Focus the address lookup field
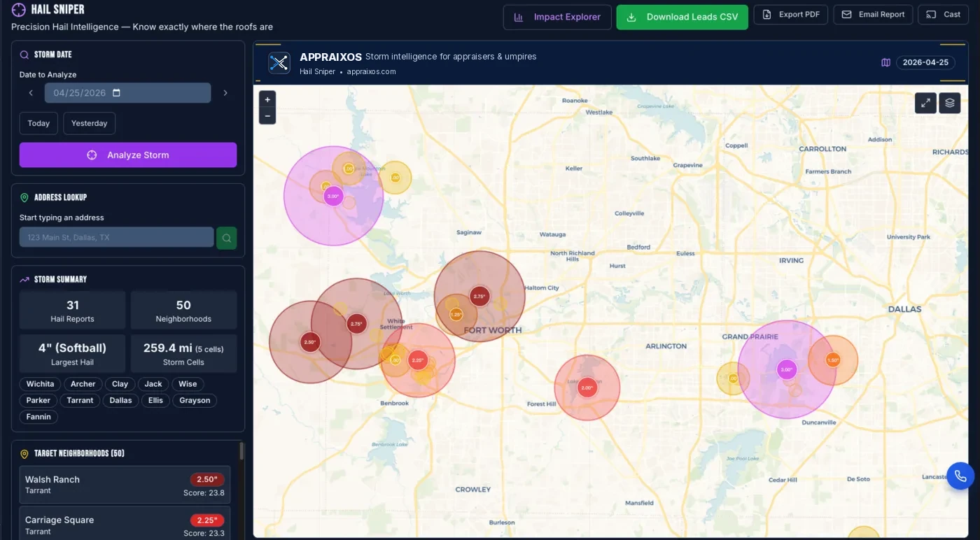 tap(116, 237)
